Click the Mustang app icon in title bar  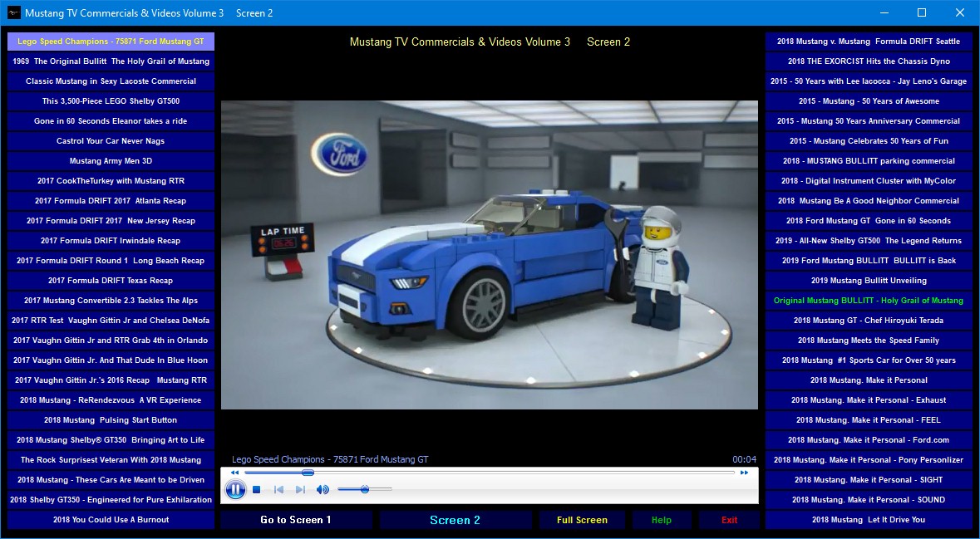tap(13, 13)
